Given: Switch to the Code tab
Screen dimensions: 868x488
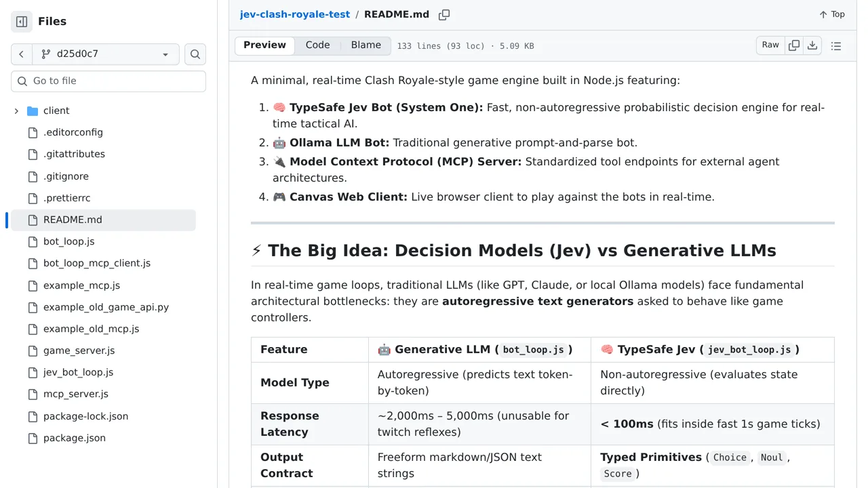Looking at the screenshot, I should pos(317,45).
